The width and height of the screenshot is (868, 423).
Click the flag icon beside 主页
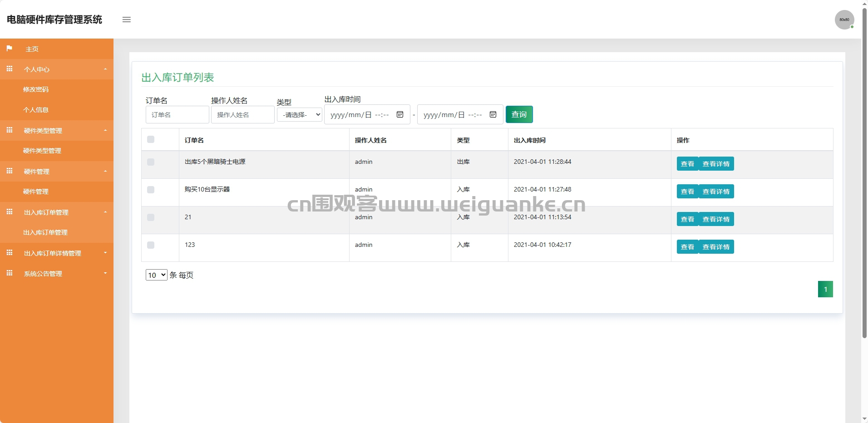[10, 49]
